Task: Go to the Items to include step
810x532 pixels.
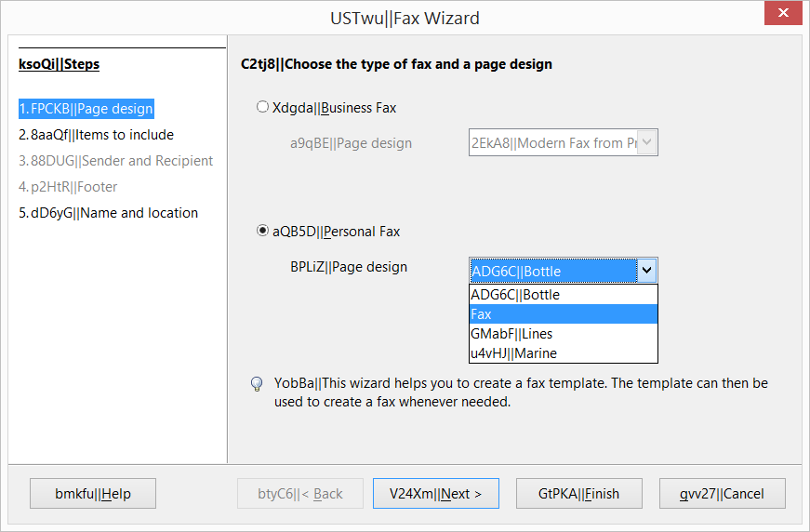Action: [96, 135]
